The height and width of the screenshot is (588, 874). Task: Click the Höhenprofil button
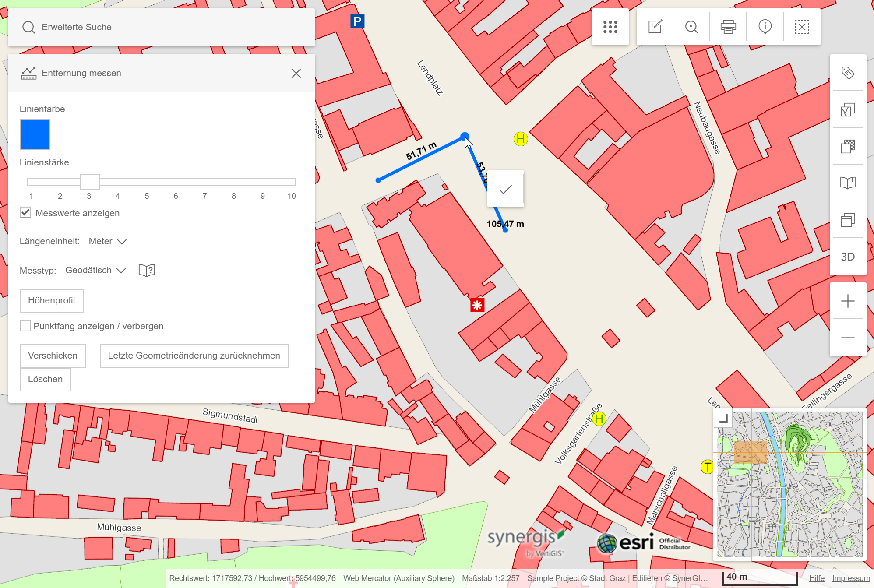51,300
